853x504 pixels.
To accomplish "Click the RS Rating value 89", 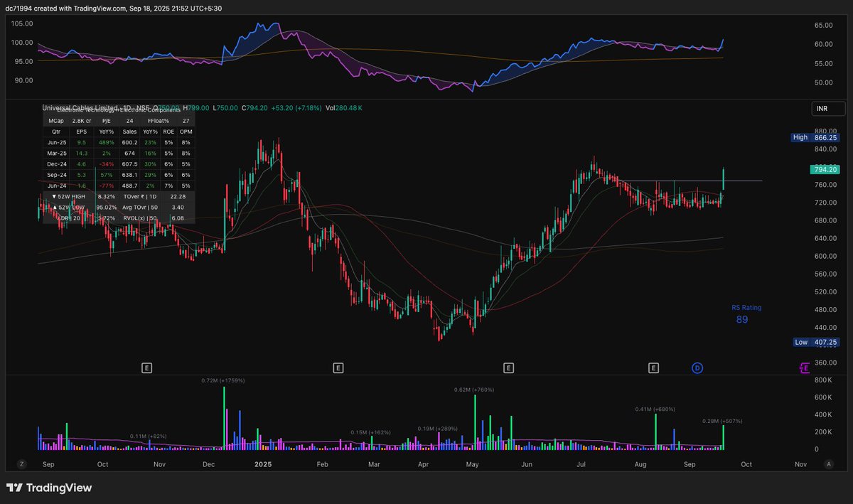I will 741,320.
